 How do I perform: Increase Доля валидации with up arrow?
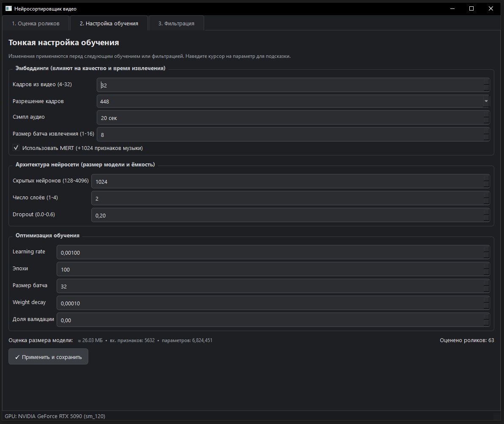pos(486,316)
